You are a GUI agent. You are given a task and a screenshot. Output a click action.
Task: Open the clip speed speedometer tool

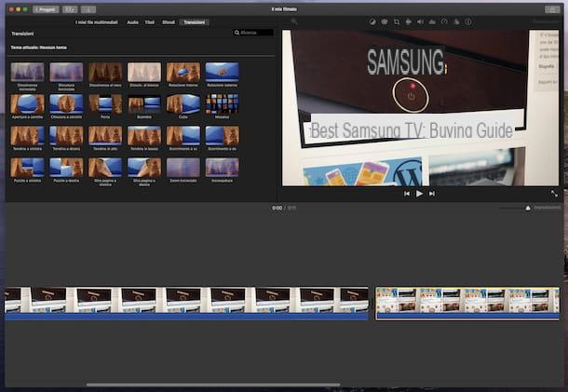(x=444, y=22)
